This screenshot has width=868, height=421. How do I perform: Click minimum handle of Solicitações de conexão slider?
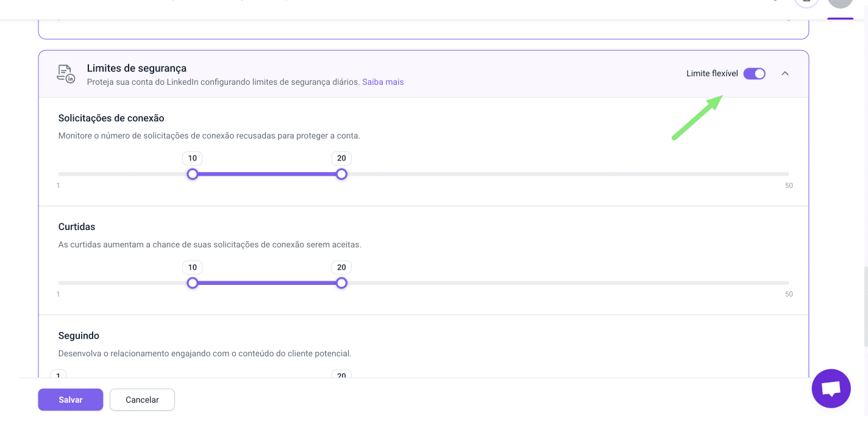(x=193, y=175)
